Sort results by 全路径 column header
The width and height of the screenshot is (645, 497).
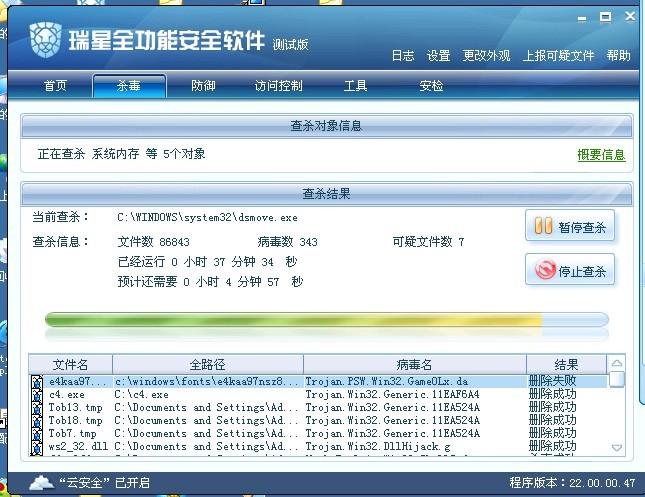(x=208, y=364)
